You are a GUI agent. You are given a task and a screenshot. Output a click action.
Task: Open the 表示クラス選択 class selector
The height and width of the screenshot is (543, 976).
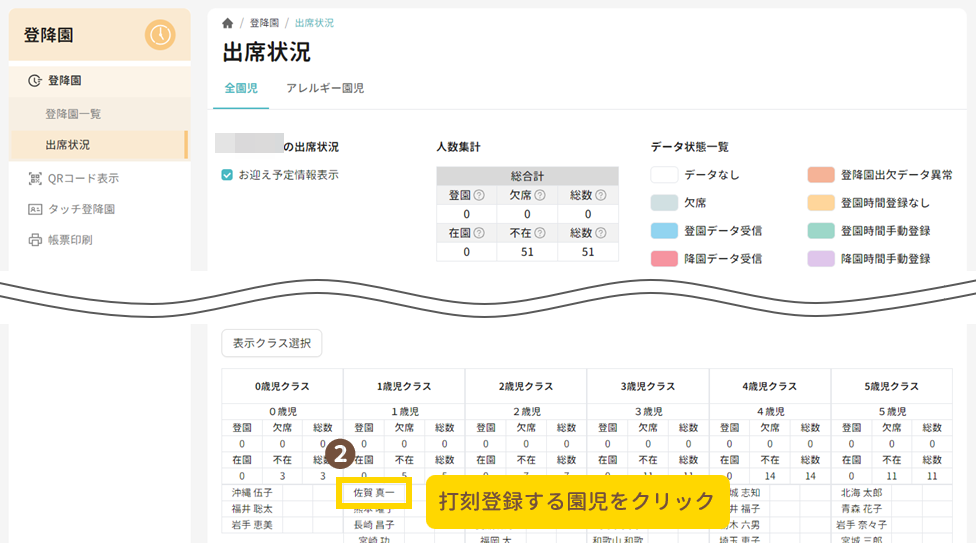tap(271, 343)
